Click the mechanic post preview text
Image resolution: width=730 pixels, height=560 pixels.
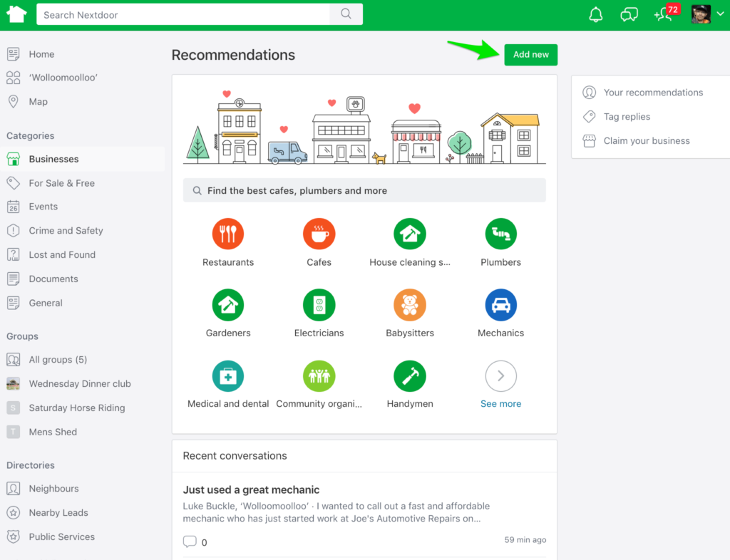pyautogui.click(x=336, y=512)
